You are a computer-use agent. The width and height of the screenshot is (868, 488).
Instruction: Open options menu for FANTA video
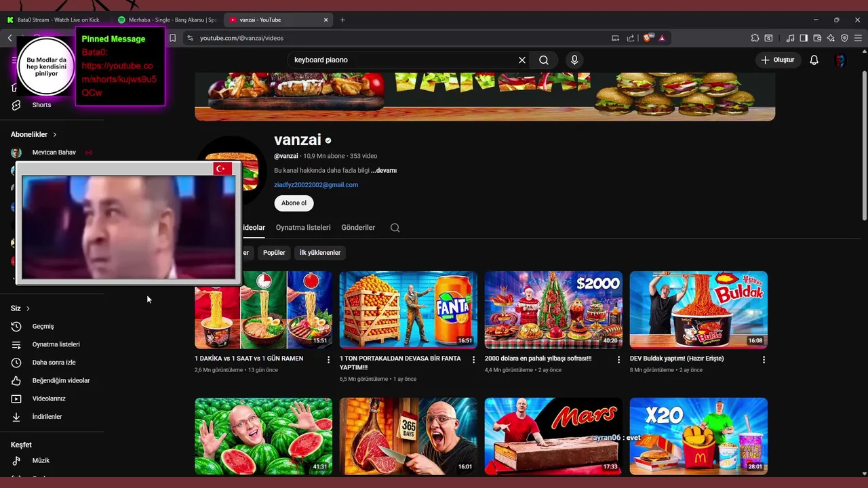tap(473, 360)
